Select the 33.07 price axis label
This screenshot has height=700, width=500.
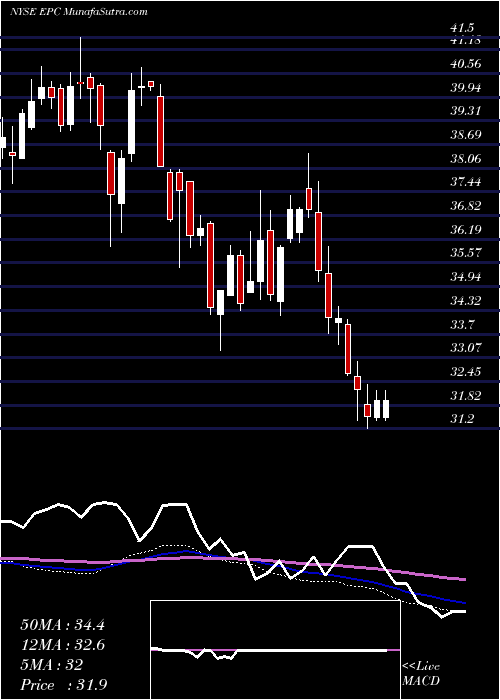(x=466, y=348)
